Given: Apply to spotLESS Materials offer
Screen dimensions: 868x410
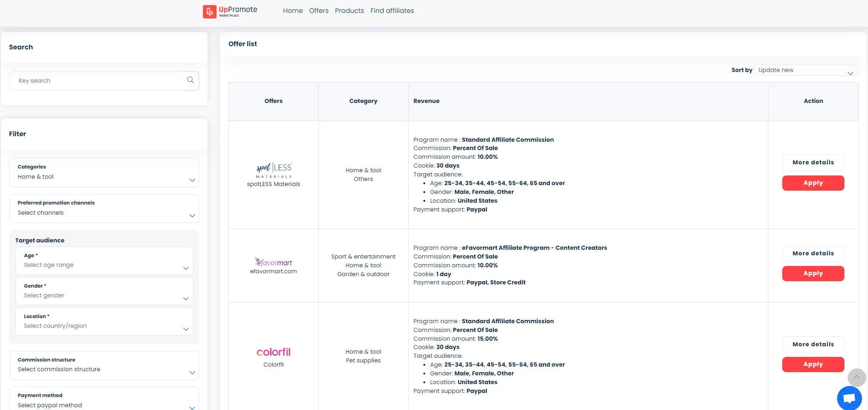Looking at the screenshot, I should pyautogui.click(x=813, y=183).
